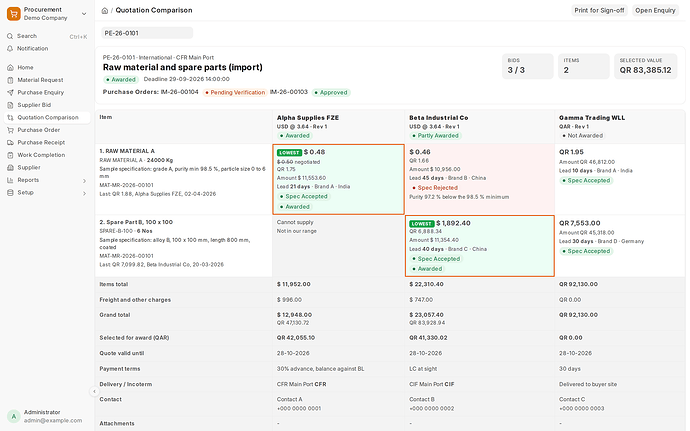
Task: Expand the Setup submenu arrow
Action: click(84, 193)
